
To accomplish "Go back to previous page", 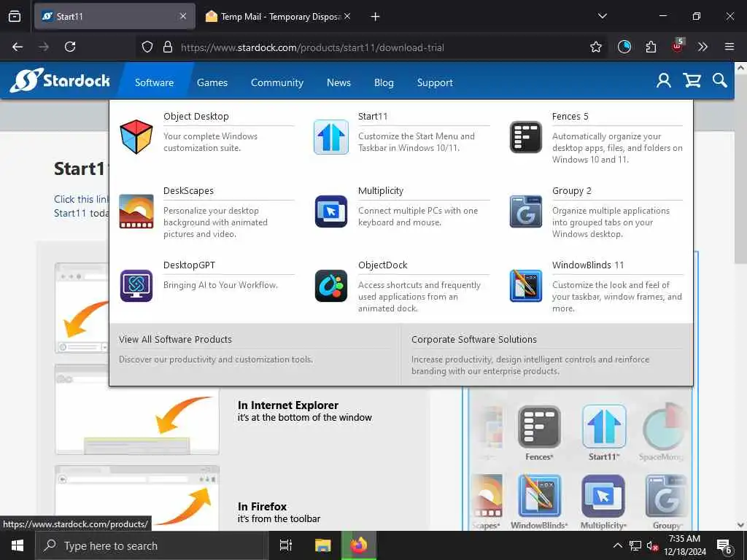I will pyautogui.click(x=18, y=47).
